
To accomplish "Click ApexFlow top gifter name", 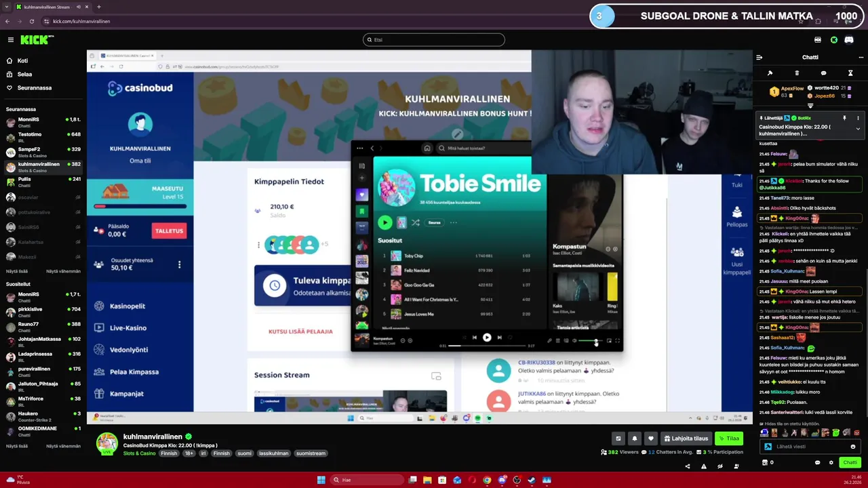I will (792, 88).
